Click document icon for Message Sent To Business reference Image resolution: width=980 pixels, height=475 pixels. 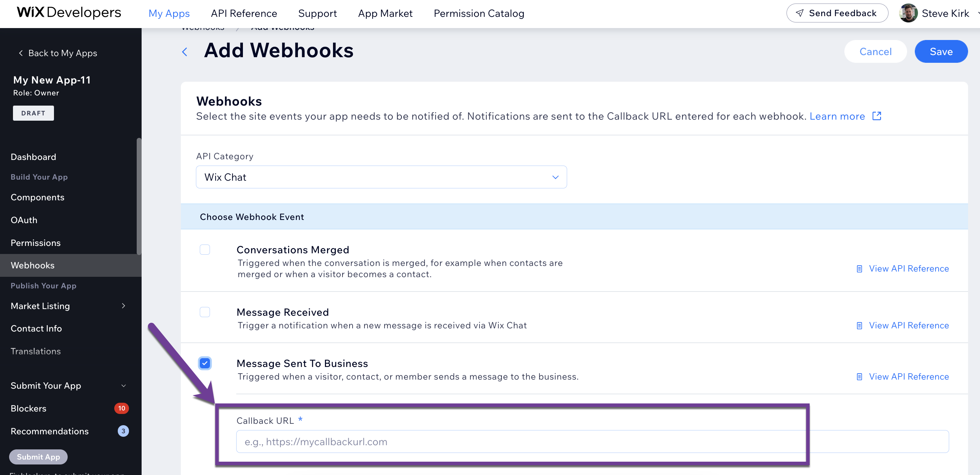tap(859, 377)
